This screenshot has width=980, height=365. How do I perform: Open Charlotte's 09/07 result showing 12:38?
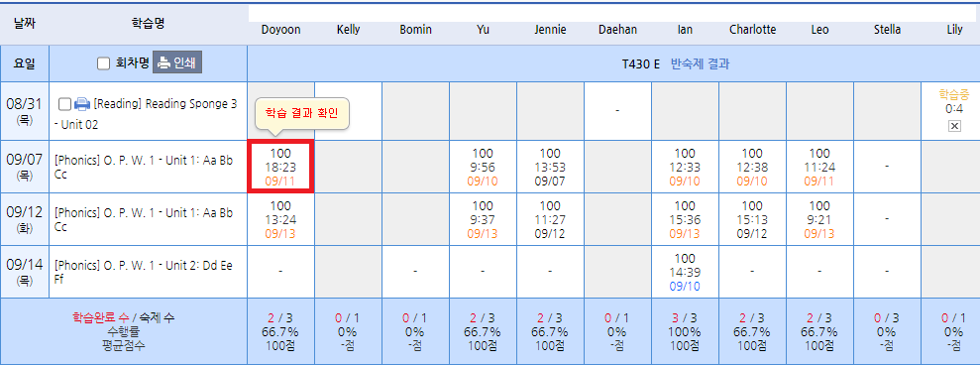coord(752,168)
